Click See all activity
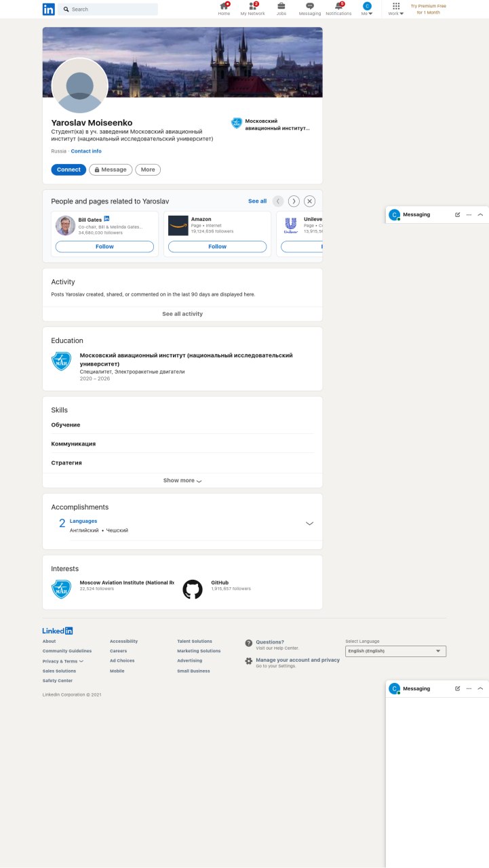This screenshot has height=868, width=489. [x=182, y=314]
